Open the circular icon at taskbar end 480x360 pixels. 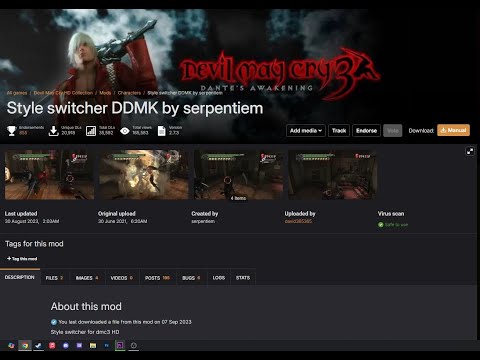click(x=134, y=345)
